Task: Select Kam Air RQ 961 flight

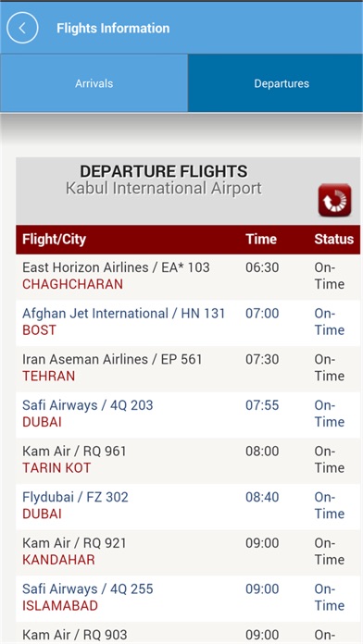Action: coord(188,461)
